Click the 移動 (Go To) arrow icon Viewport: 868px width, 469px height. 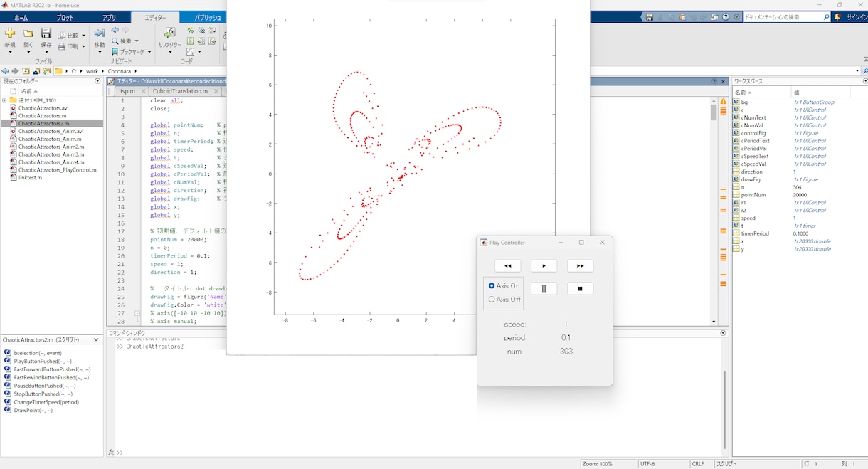tap(99, 33)
